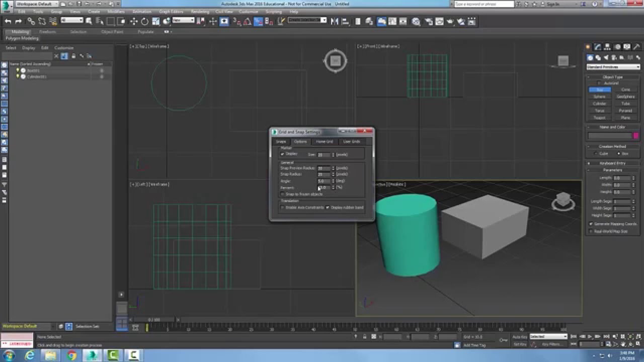Select the Select and Link tool
Screen dimensions: 644x362
point(31,21)
